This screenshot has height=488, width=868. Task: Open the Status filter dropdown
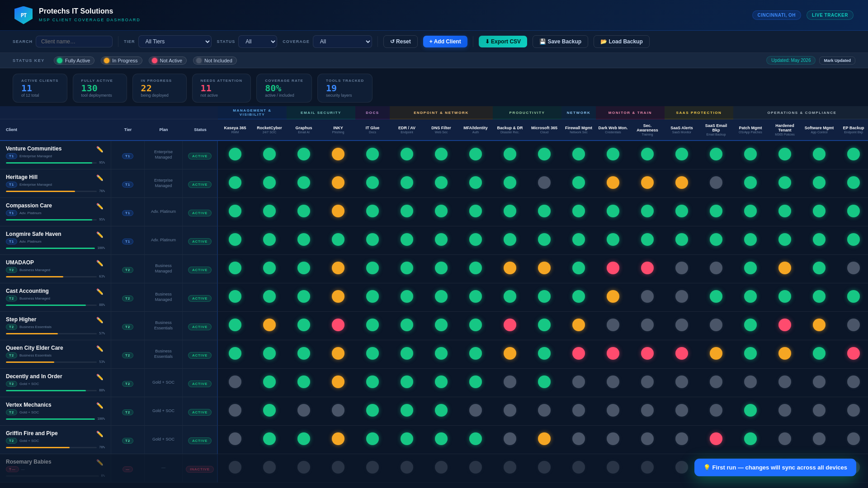point(258,42)
